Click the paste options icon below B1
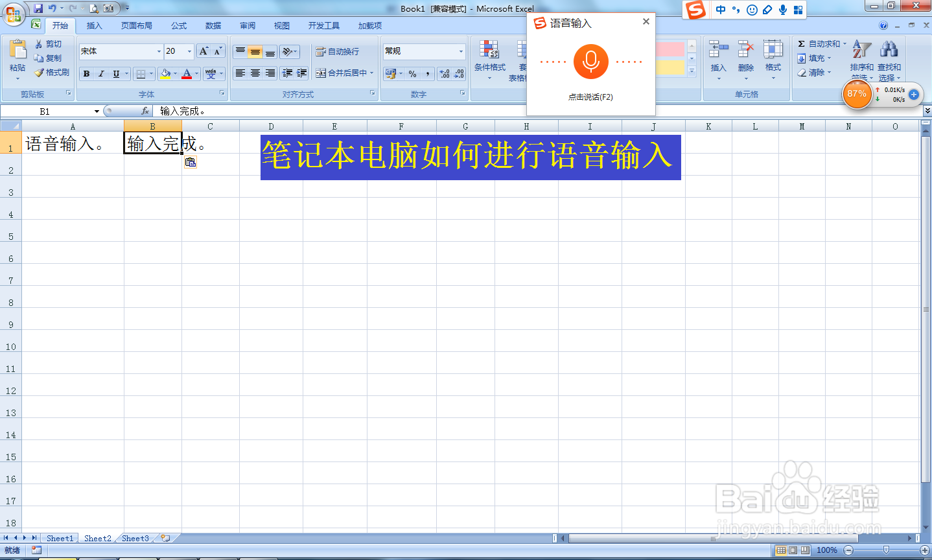 coord(190,162)
